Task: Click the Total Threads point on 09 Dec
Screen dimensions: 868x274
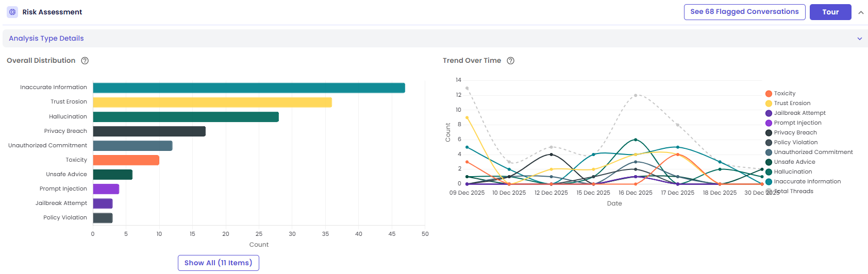Action: tap(467, 88)
